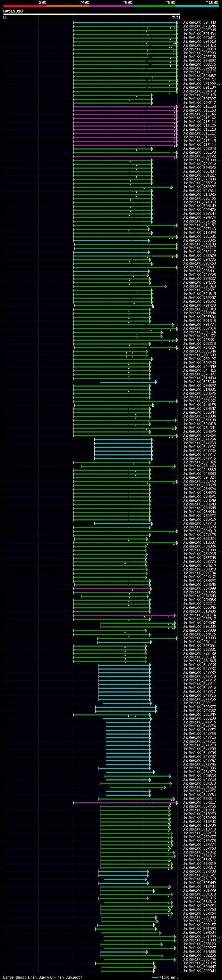222x980 pixels.
Task: Open hit UniRef100_Q1EL58
Action: tap(199, 106)
